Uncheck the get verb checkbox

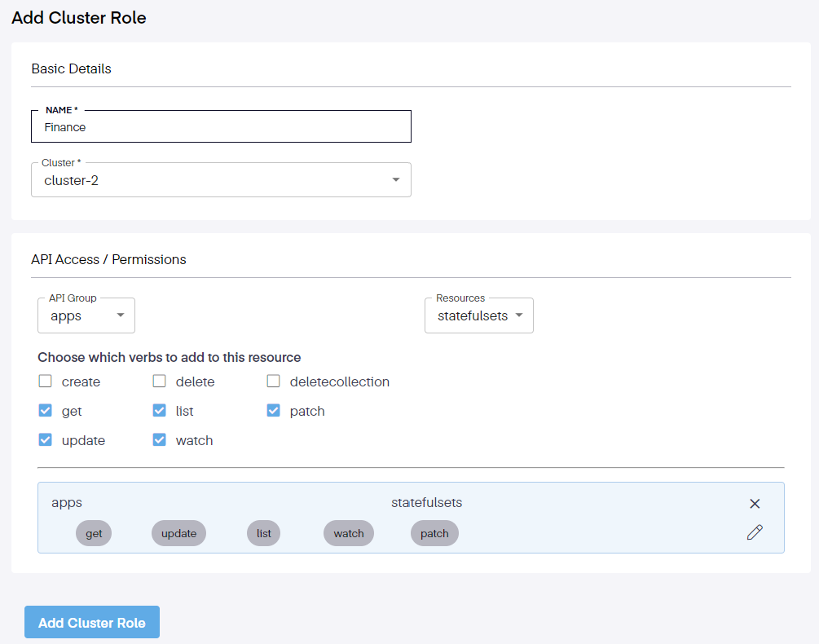46,411
